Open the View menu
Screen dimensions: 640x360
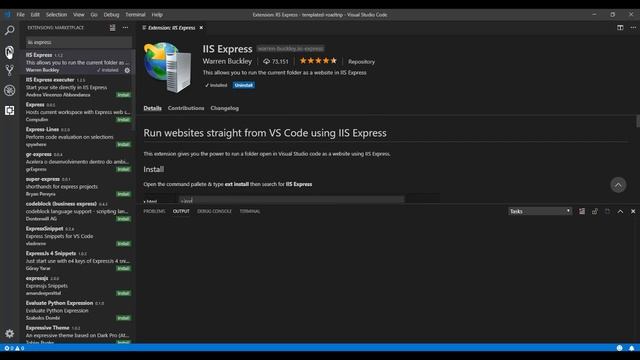[78, 15]
